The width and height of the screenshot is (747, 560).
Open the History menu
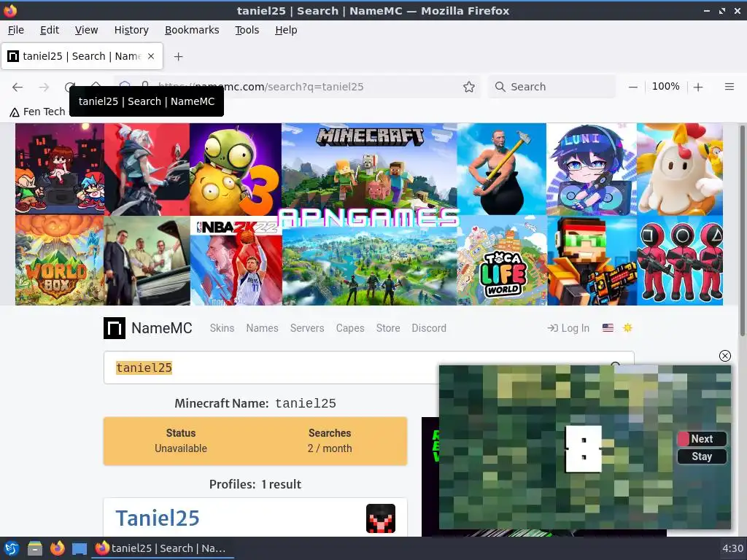click(131, 30)
